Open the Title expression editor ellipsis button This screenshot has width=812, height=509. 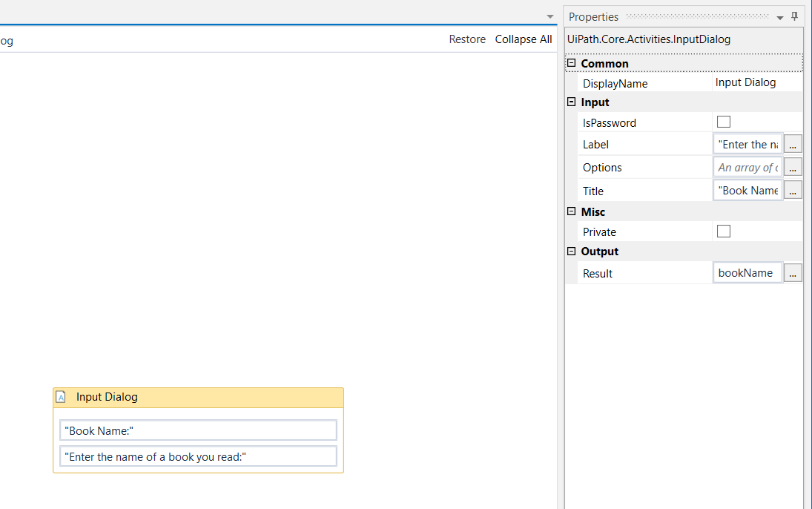(x=793, y=191)
